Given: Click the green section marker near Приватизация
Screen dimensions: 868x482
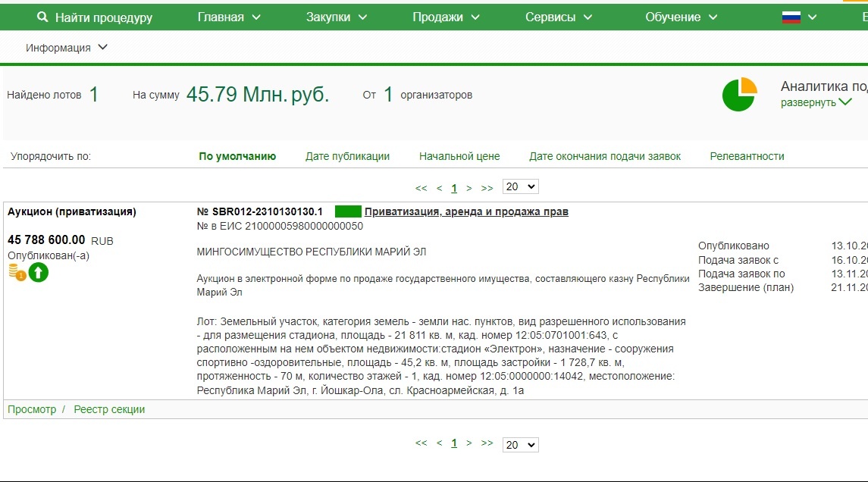Looking at the screenshot, I should point(348,212).
